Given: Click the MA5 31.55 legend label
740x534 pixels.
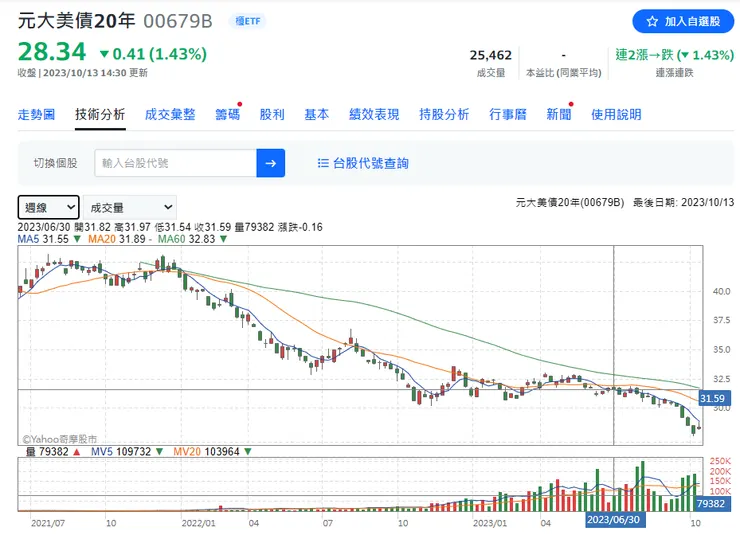Looking at the screenshot, I should tap(43, 239).
